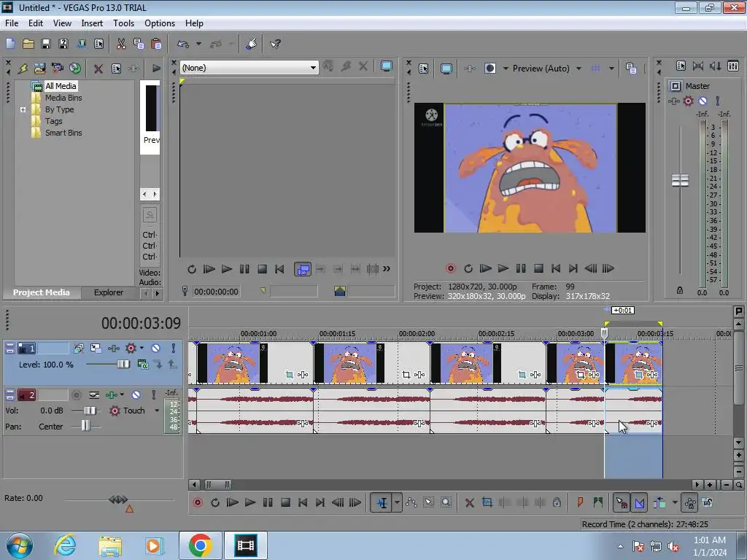Click the Paste clipboard icon in toolbar

click(x=156, y=44)
